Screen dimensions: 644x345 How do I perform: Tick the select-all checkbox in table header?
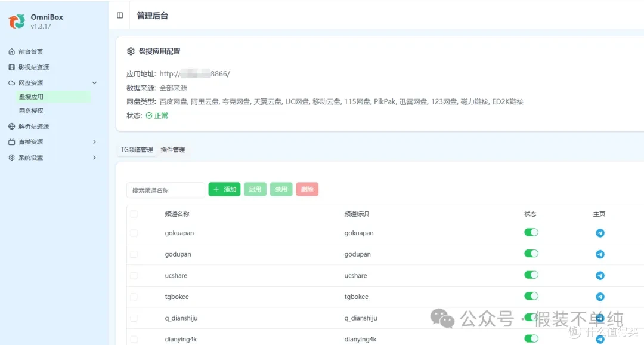pyautogui.click(x=134, y=214)
